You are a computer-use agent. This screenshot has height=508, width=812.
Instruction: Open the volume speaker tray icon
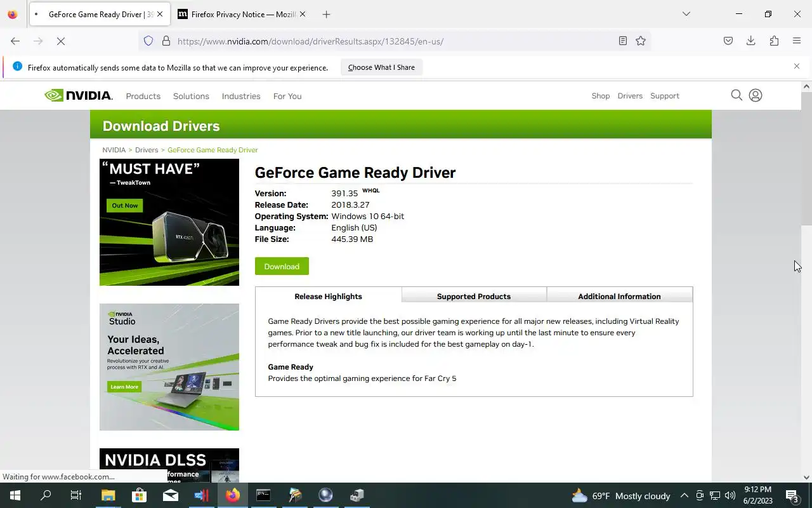pyautogui.click(x=730, y=495)
